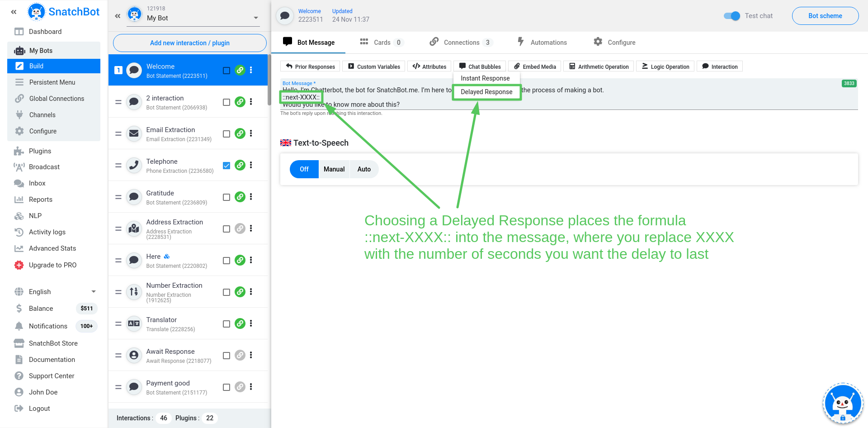Viewport: 868px width, 428px height.
Task: Switch to the Connections tab
Action: pos(460,43)
